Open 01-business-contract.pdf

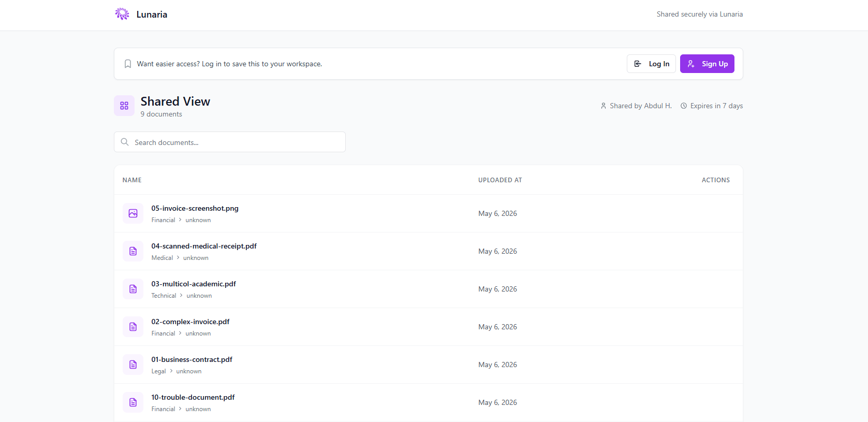(192, 359)
